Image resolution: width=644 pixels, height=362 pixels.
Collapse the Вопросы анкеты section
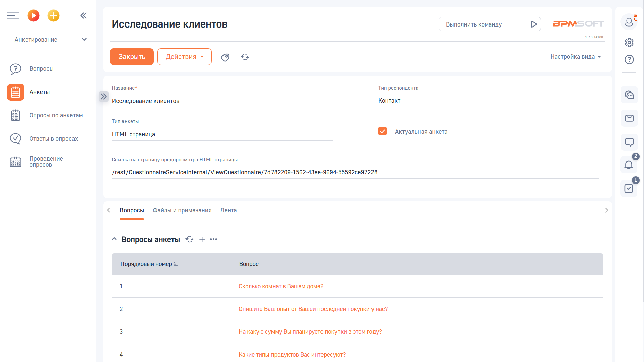click(x=114, y=239)
